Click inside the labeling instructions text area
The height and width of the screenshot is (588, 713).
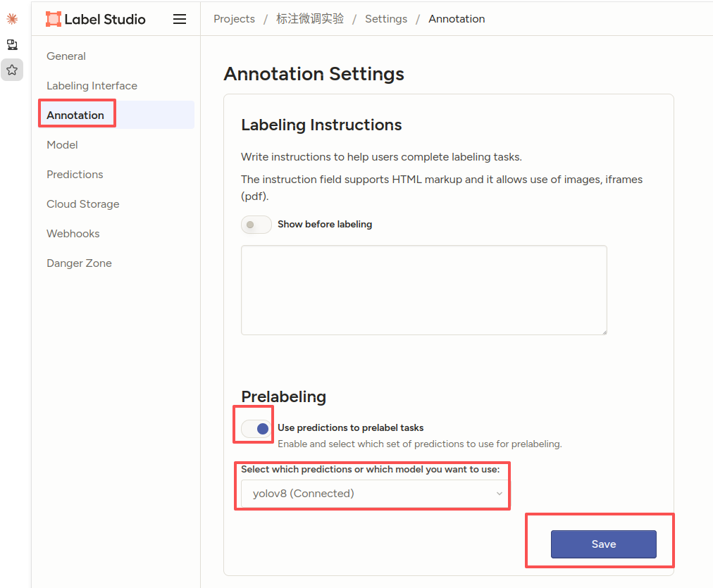click(424, 290)
